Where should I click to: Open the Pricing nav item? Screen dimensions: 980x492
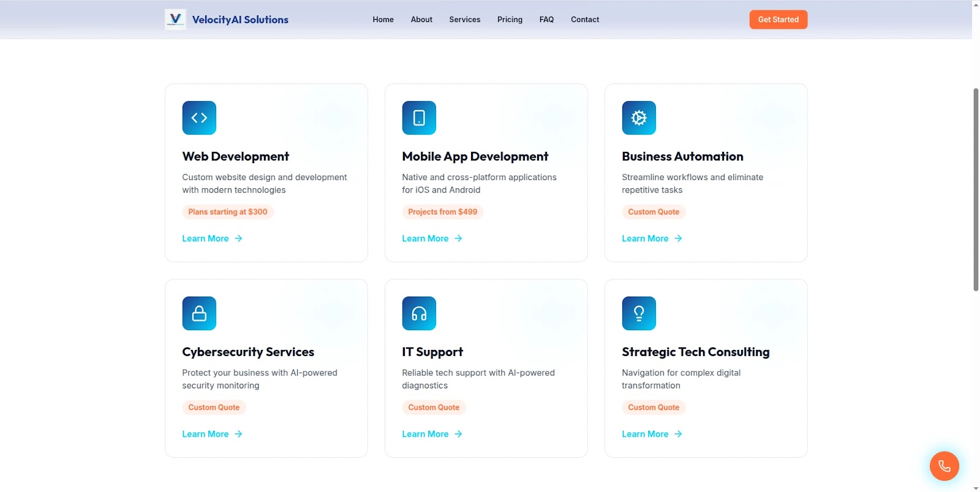510,20
